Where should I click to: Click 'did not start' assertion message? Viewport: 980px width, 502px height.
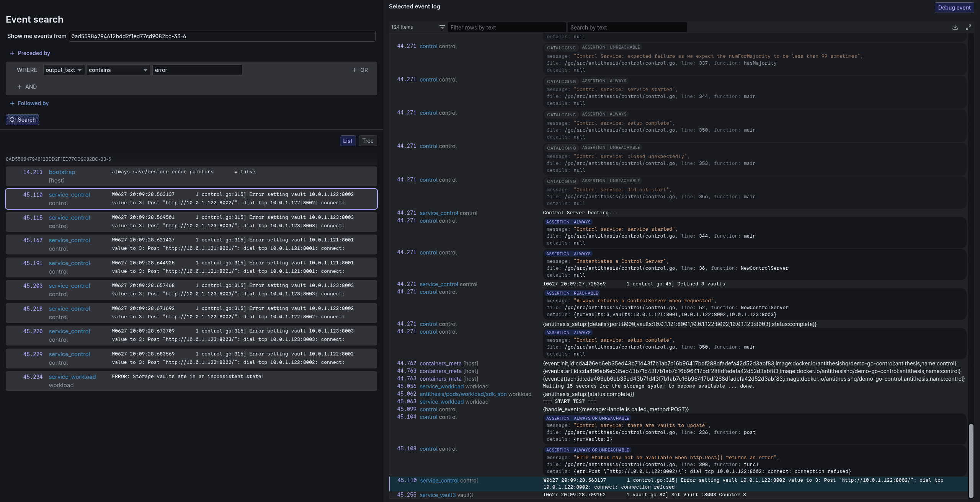622,190
